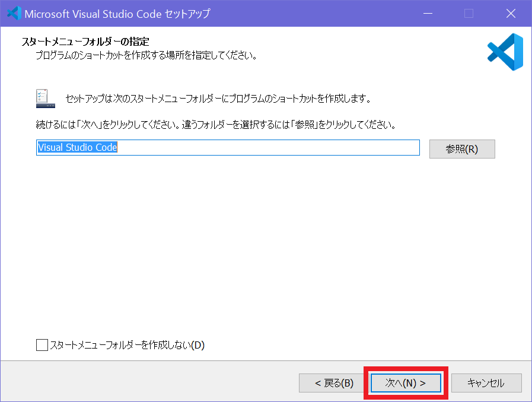Image resolution: width=532 pixels, height=402 pixels.
Task: Go back with the 戻る(B) button
Action: (334, 383)
